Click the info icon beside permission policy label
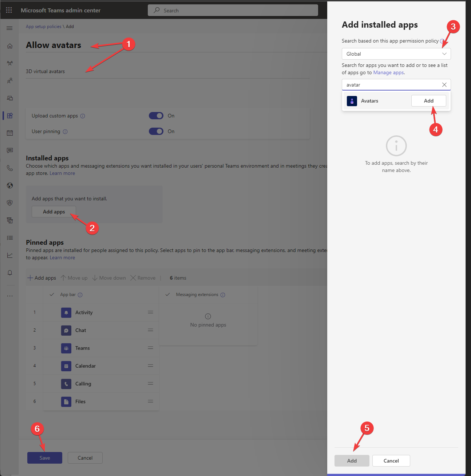This screenshot has height=476, width=471. [x=442, y=41]
